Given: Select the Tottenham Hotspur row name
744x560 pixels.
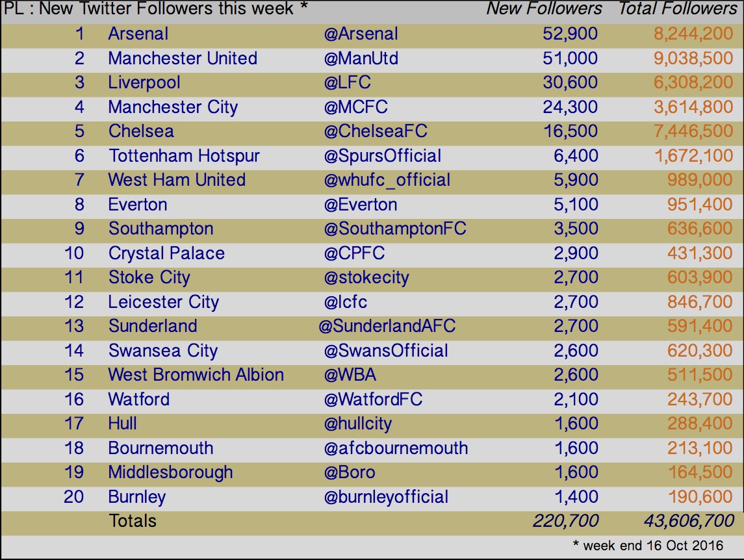Looking at the screenshot, I should (x=184, y=156).
